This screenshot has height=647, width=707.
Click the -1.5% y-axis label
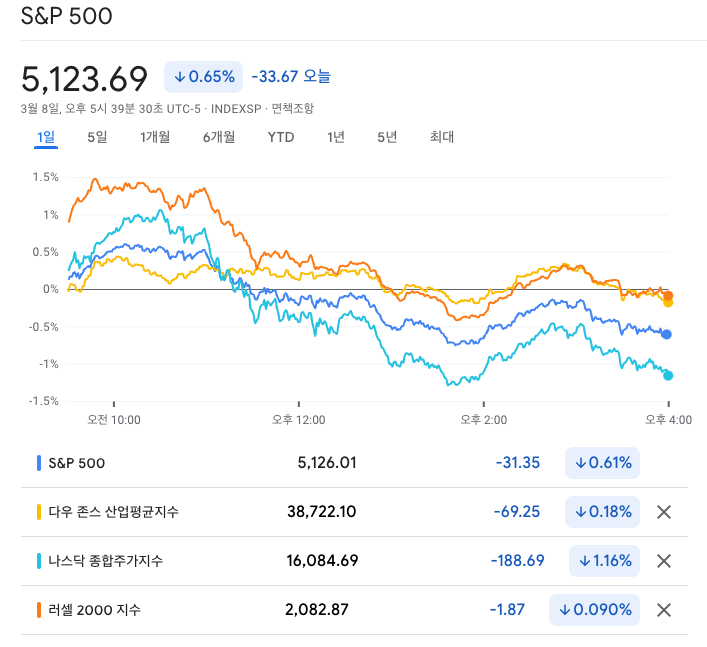pyautogui.click(x=44, y=401)
